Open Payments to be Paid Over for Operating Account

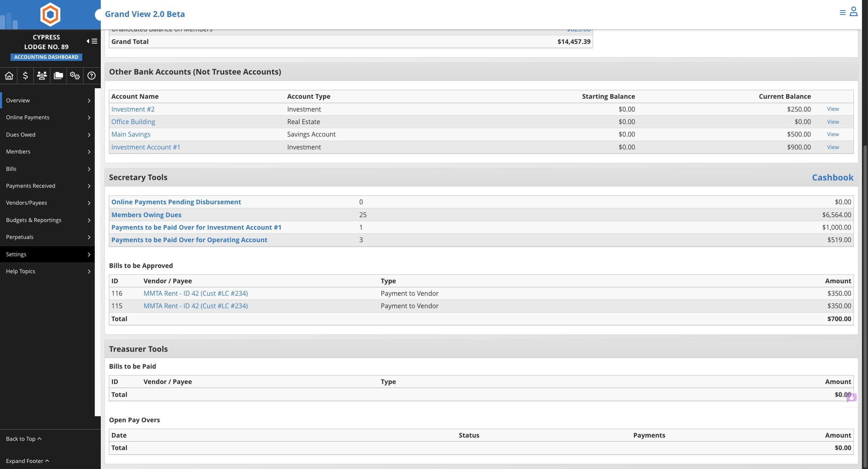[x=189, y=240]
